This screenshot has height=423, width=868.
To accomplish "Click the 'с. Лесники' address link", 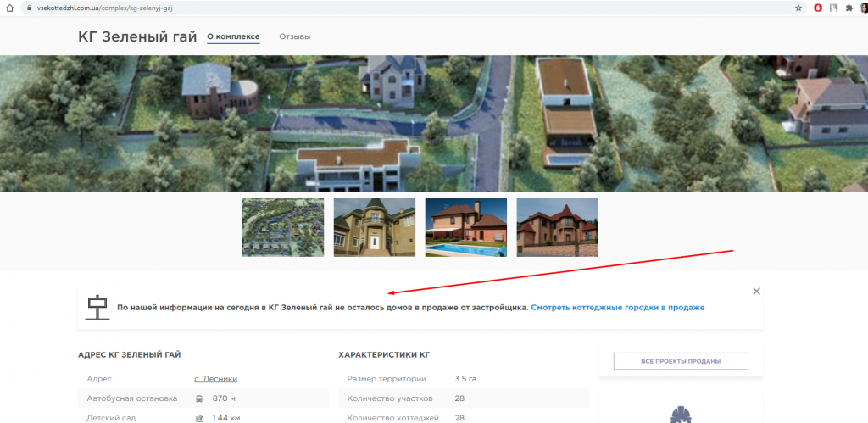I will (x=216, y=378).
